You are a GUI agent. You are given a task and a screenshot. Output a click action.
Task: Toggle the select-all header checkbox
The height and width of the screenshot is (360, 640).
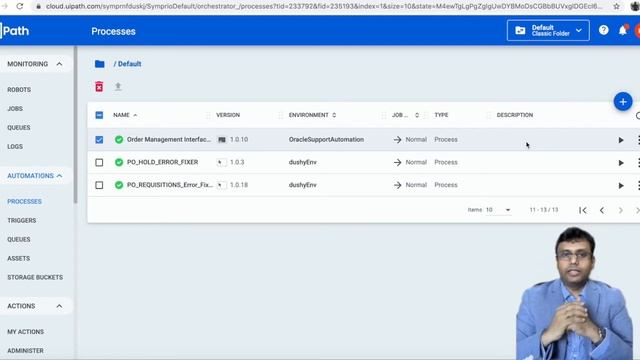(99, 115)
